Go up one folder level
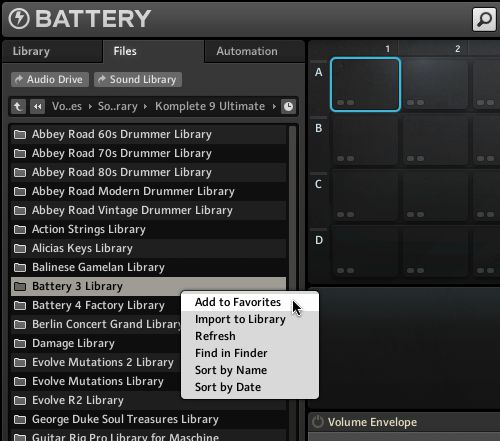Image resolution: width=500 pixels, height=441 pixels. click(x=18, y=107)
